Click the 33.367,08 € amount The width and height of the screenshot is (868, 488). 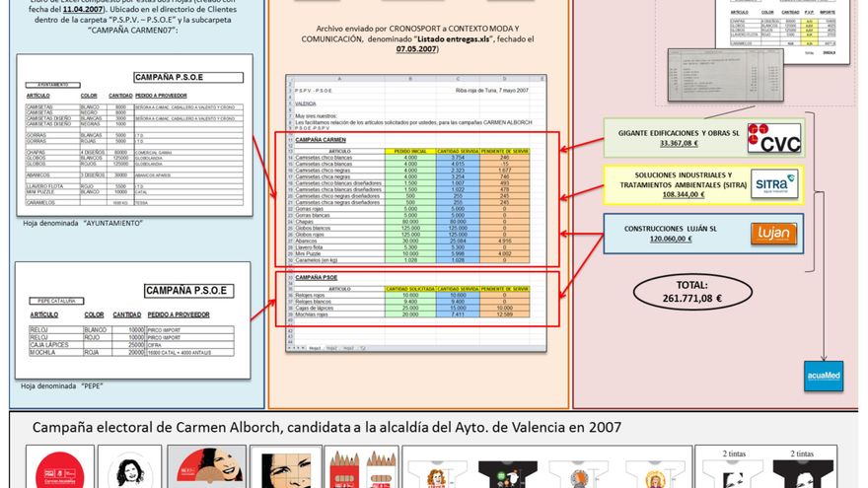pos(679,143)
